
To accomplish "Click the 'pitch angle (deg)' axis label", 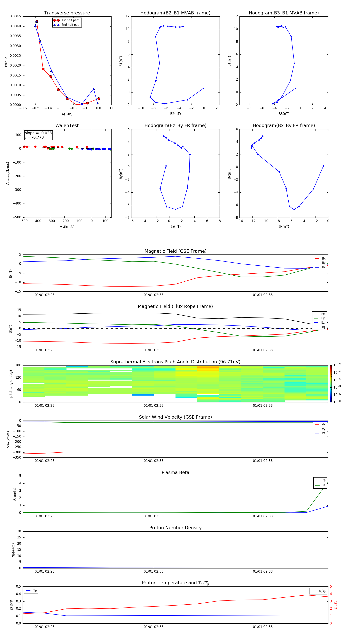I will 11,384.
